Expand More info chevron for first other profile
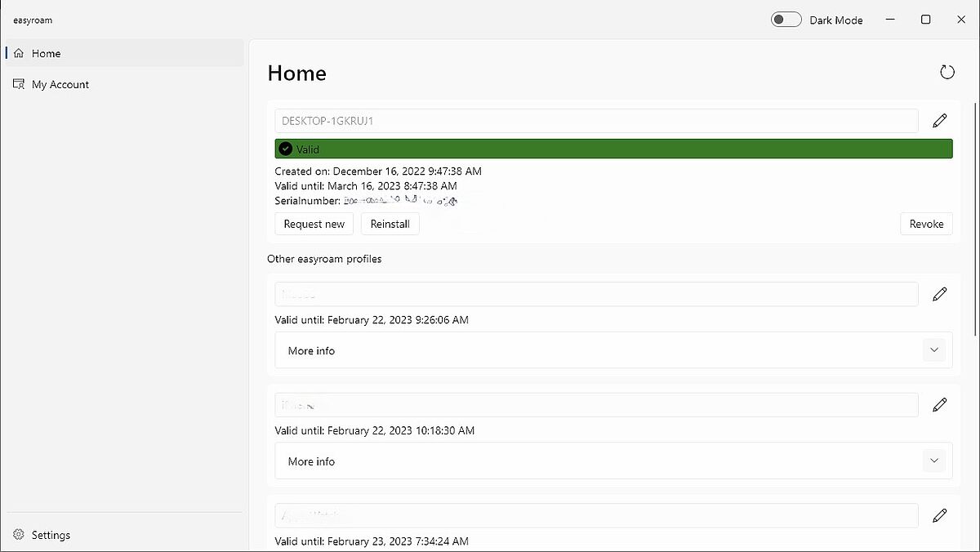980x552 pixels. pos(934,350)
